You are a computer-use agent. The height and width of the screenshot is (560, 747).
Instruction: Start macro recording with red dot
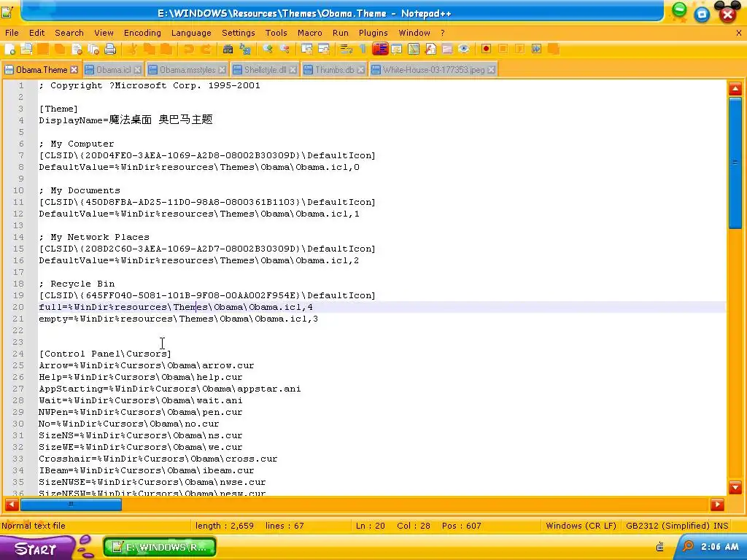click(486, 49)
